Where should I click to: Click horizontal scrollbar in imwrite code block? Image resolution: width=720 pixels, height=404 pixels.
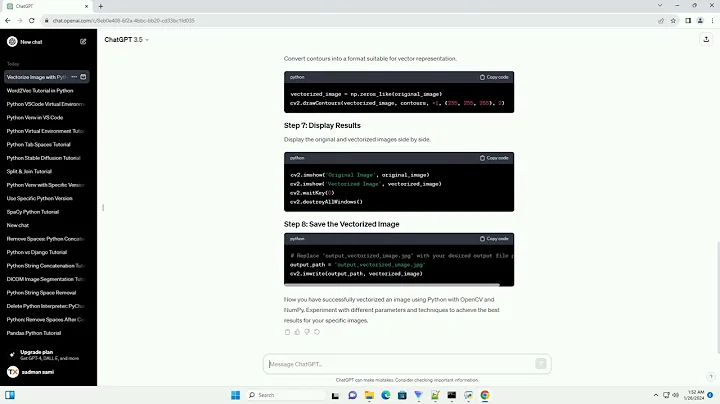pos(392,285)
